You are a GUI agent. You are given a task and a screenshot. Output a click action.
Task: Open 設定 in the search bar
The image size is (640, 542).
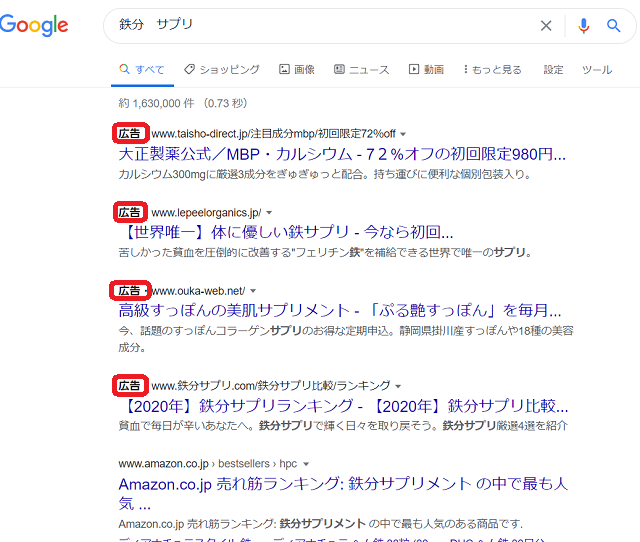click(x=553, y=70)
